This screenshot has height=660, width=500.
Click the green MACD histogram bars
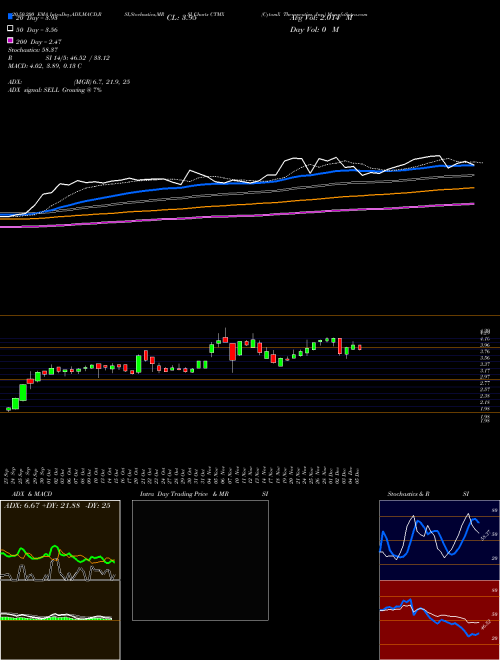click(56, 618)
